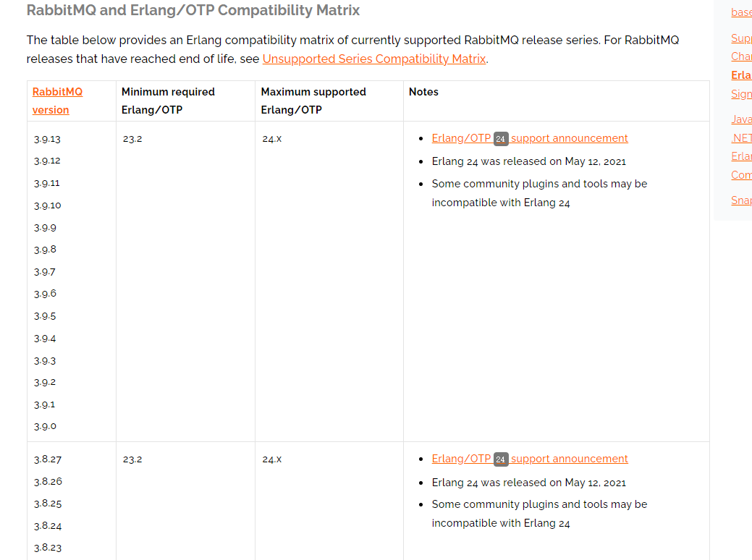Open the truncated 'Com' sidebar link
The width and height of the screenshot is (752, 560).
coord(741,175)
